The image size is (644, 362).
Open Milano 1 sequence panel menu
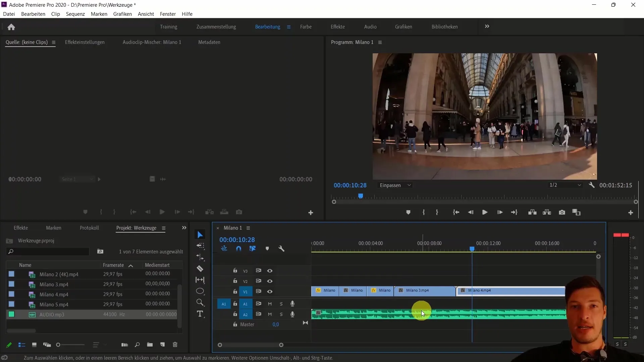tap(248, 228)
